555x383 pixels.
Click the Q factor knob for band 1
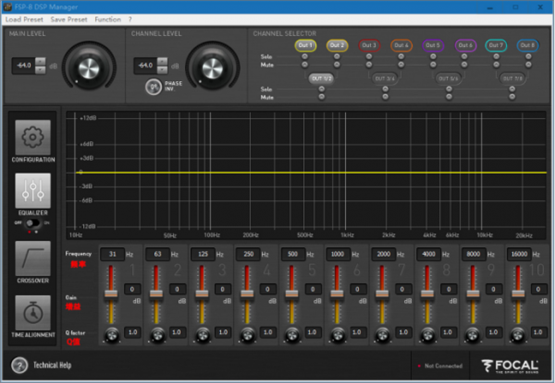click(112, 335)
